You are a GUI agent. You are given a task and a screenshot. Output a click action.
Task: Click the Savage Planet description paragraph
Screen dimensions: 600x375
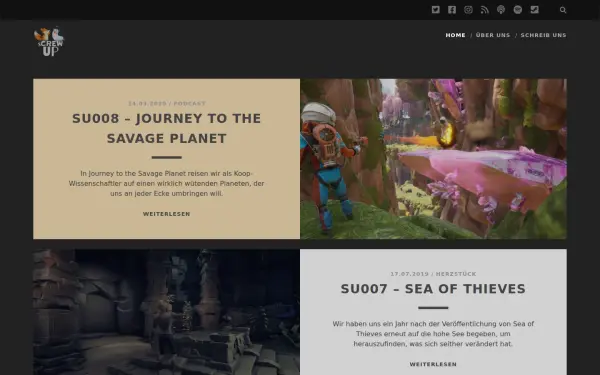pyautogui.click(x=166, y=183)
